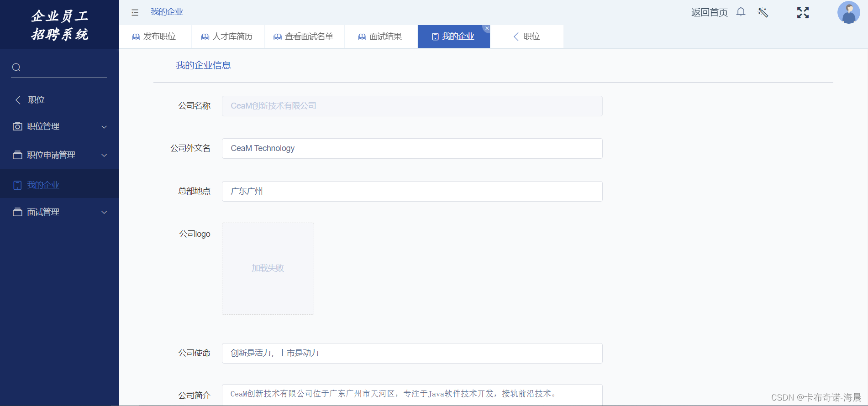Open the user avatar menu
This screenshot has height=406, width=868.
848,12
